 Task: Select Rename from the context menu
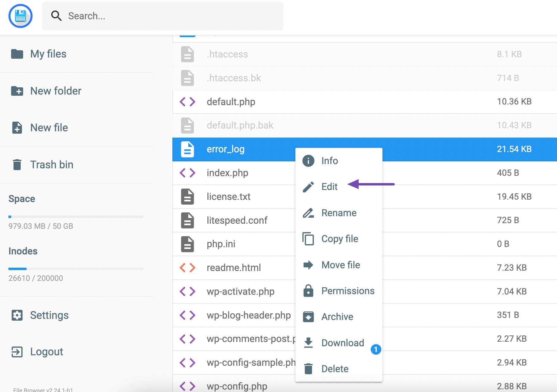[x=339, y=213]
